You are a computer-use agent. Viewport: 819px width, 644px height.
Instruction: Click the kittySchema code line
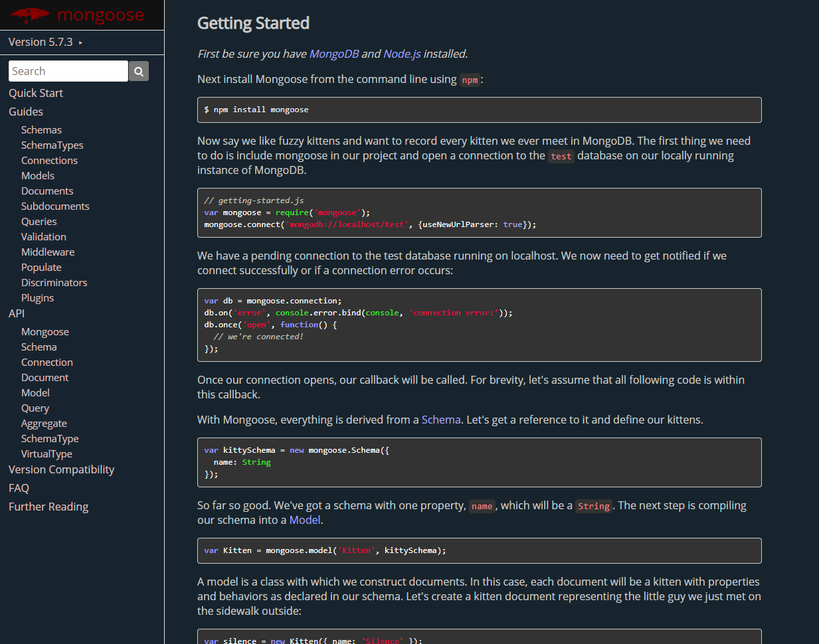296,450
